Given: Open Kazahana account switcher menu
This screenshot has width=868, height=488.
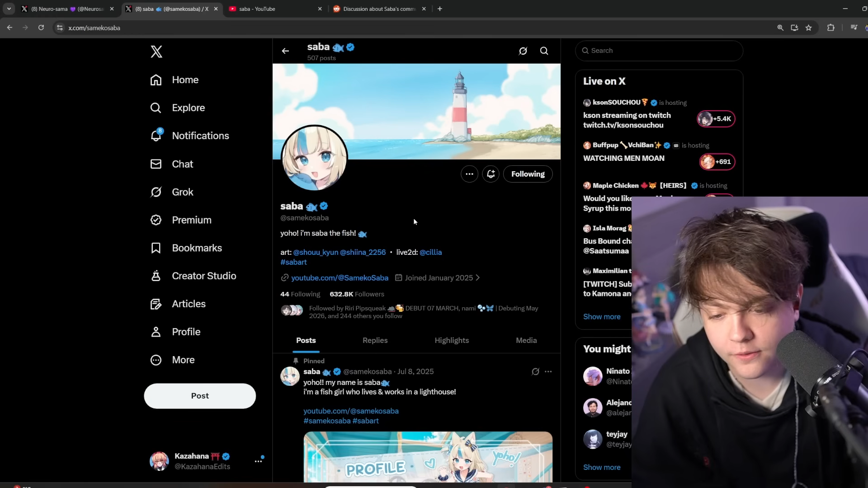Looking at the screenshot, I should tap(258, 461).
